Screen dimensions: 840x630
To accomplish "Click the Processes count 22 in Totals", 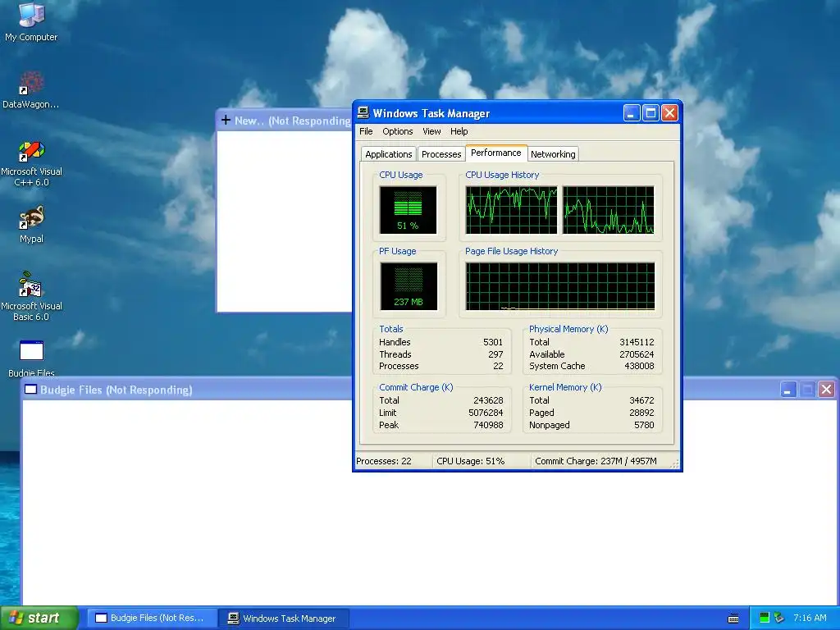I will tap(498, 366).
